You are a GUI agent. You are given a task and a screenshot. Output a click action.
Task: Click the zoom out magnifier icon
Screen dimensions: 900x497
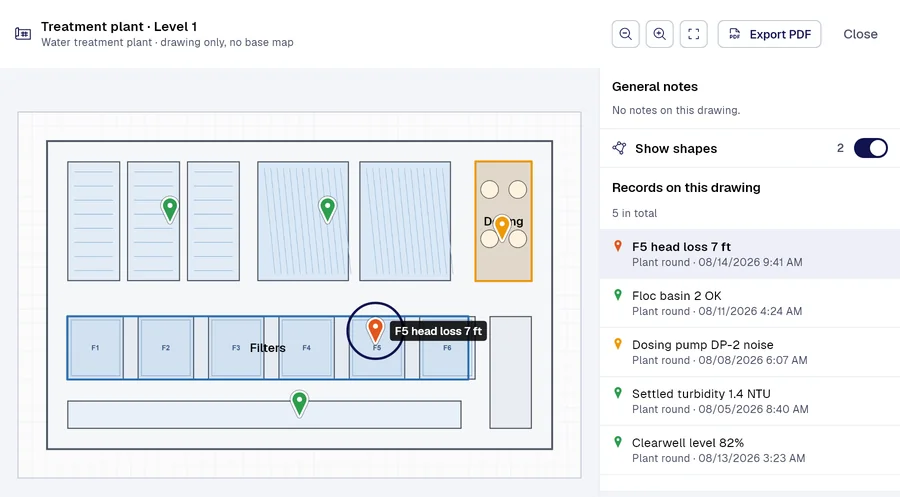626,34
